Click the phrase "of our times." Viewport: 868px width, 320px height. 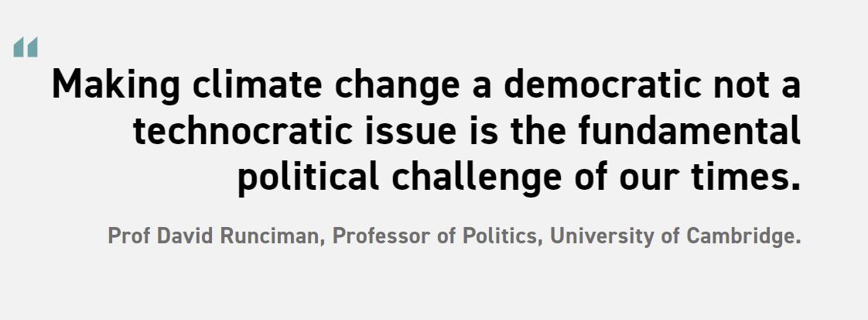click(688, 177)
